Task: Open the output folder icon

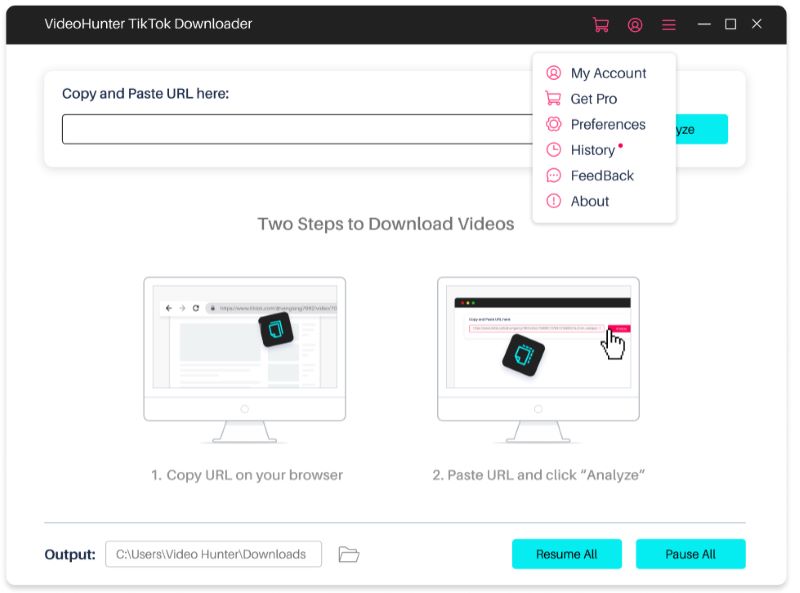Action: [x=348, y=554]
